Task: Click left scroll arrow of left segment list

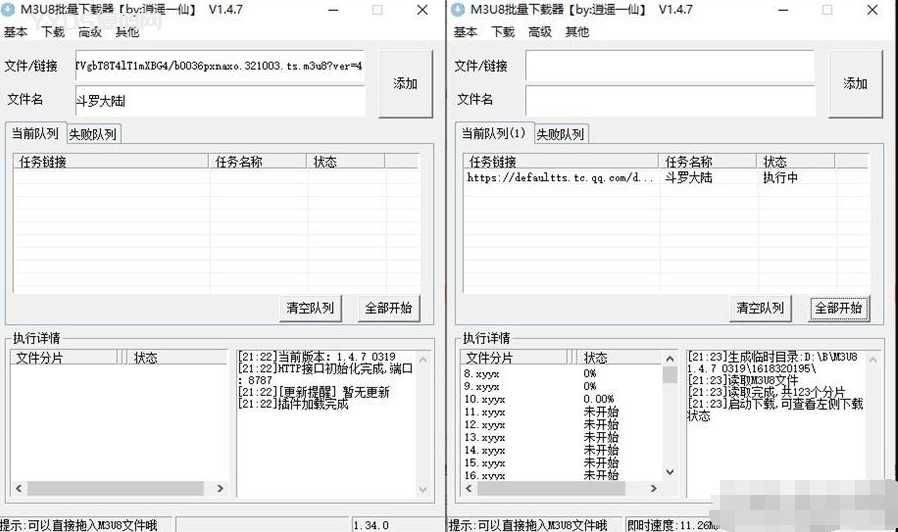Action: point(19,488)
